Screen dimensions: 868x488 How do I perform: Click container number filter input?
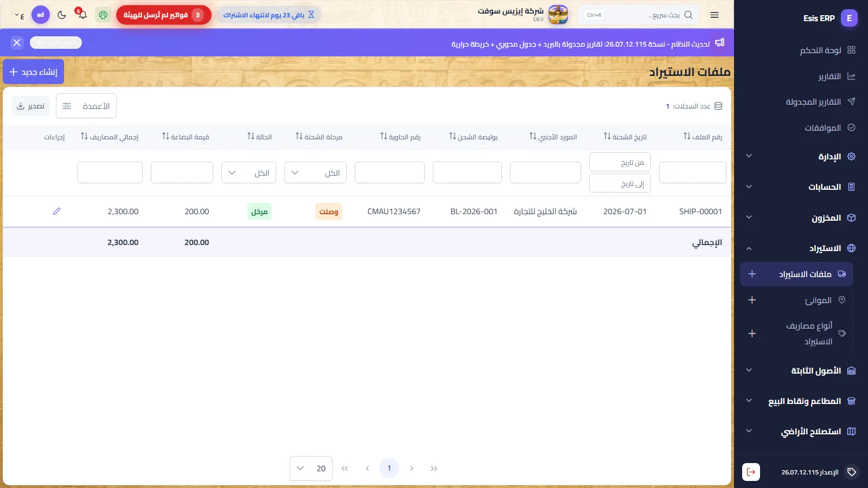[390, 172]
